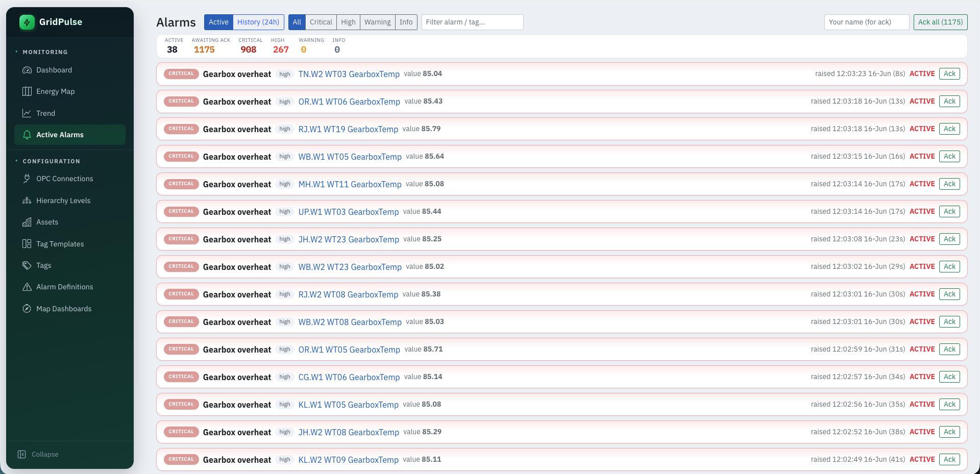This screenshot has width=980, height=474.
Task: Open Dashboard via its gauge icon
Action: pyautogui.click(x=27, y=70)
